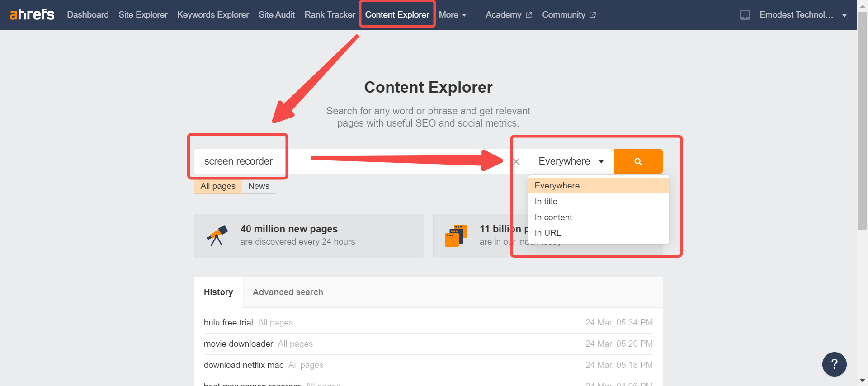Switch to the Advanced search tab
The height and width of the screenshot is (386, 868).
(x=288, y=292)
